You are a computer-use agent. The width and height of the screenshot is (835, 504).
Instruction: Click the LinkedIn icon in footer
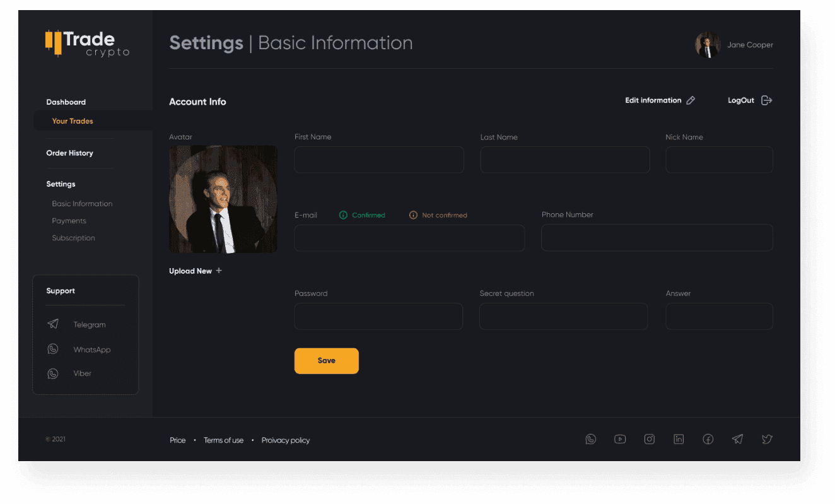679,439
